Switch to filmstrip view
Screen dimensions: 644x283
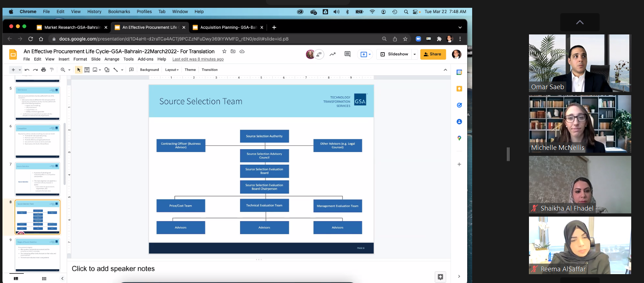pos(16,279)
